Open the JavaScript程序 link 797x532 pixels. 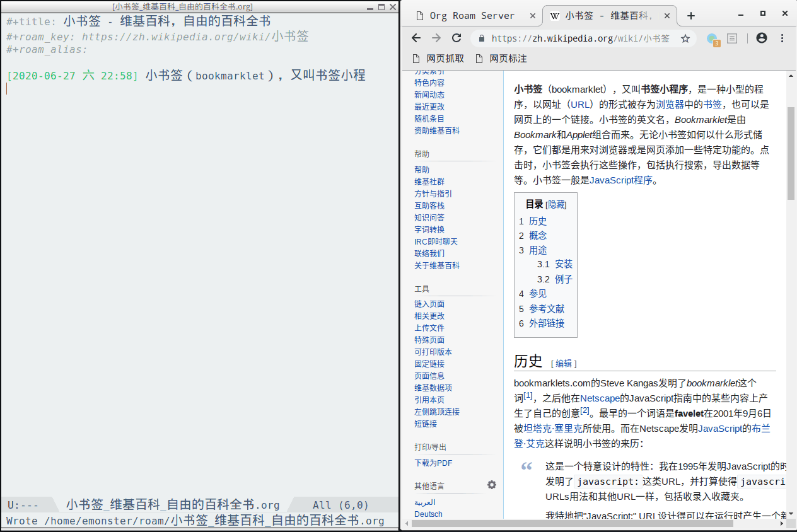(621, 180)
